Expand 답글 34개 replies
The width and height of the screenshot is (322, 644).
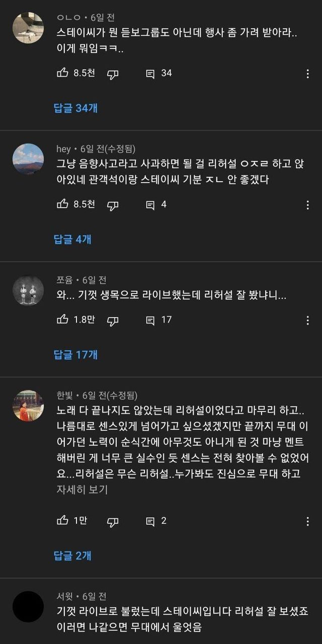click(x=75, y=108)
